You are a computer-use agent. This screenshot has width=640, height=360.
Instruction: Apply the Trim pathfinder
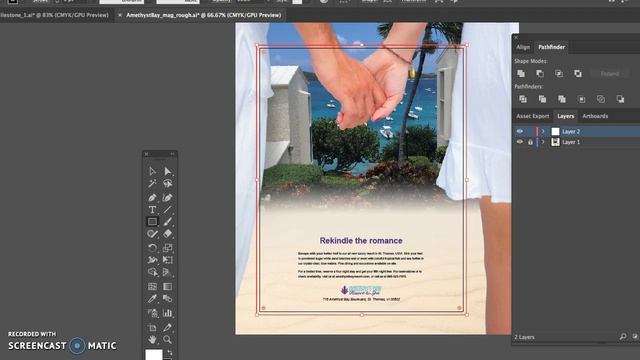(x=542, y=99)
